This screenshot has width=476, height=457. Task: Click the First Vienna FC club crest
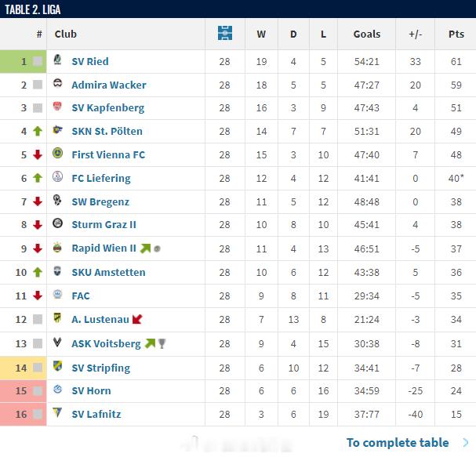(57, 153)
